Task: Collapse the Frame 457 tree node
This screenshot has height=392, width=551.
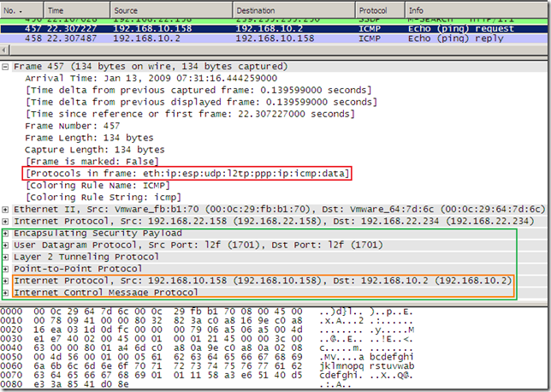Action: (7, 66)
